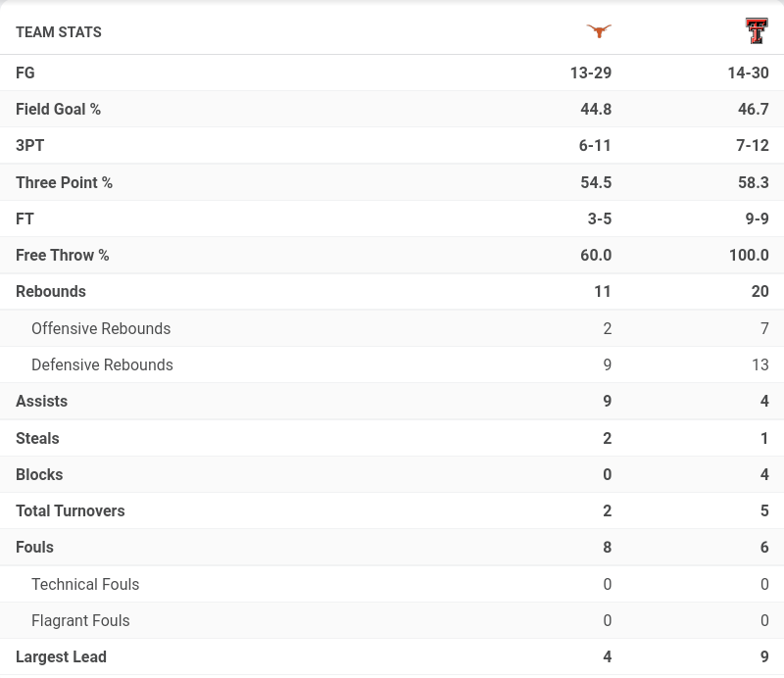The height and width of the screenshot is (678, 784).
Task: Click the Offensive Rebounds sub-row label
Action: point(101,328)
